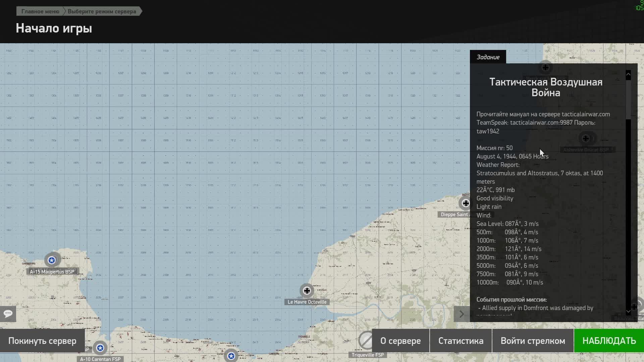Screen dimensions: 644x362
Task: Go back to Главное меню breadcrumb
Action: [40, 11]
